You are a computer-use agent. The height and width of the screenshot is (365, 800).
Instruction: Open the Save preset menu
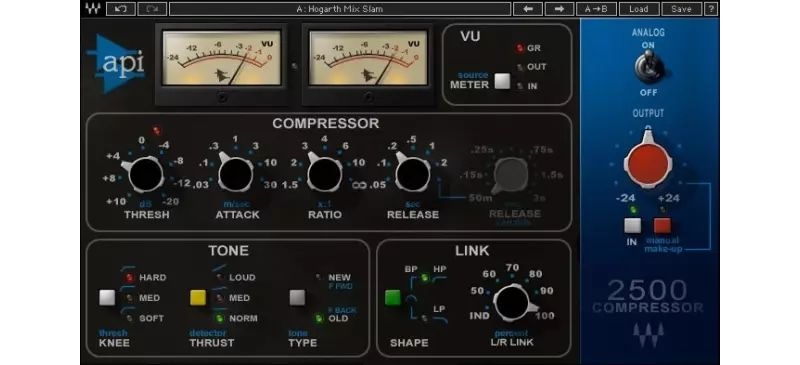(681, 9)
